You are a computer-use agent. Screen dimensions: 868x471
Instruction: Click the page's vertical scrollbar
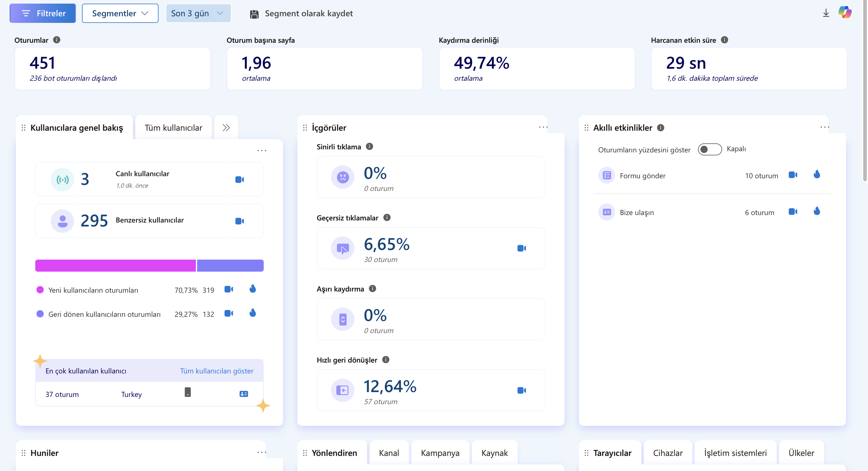coord(865,91)
